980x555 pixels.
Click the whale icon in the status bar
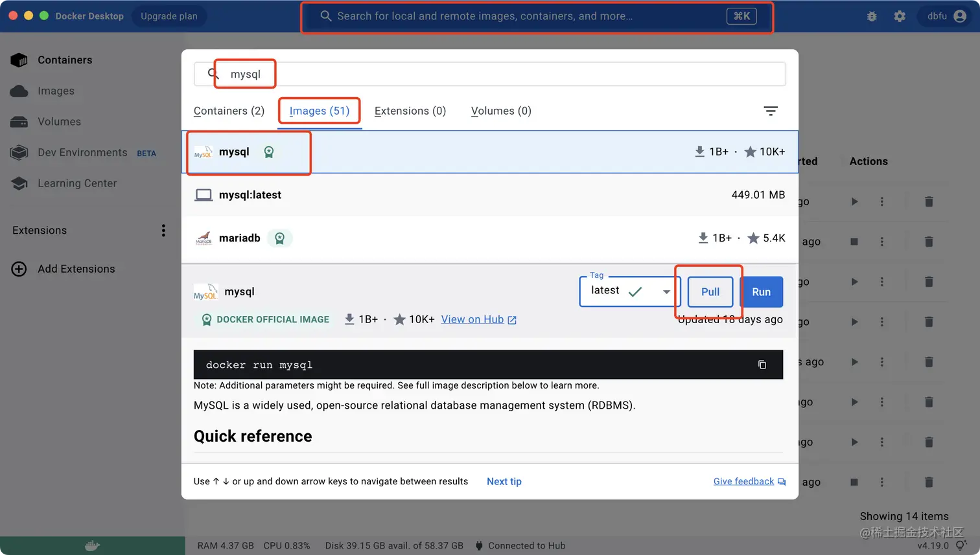click(92, 546)
